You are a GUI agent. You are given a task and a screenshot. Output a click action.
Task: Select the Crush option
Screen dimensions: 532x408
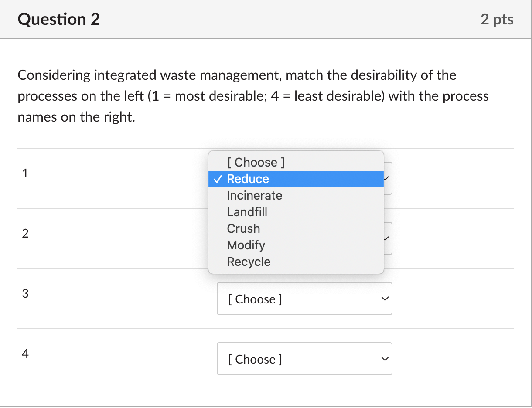tap(243, 229)
